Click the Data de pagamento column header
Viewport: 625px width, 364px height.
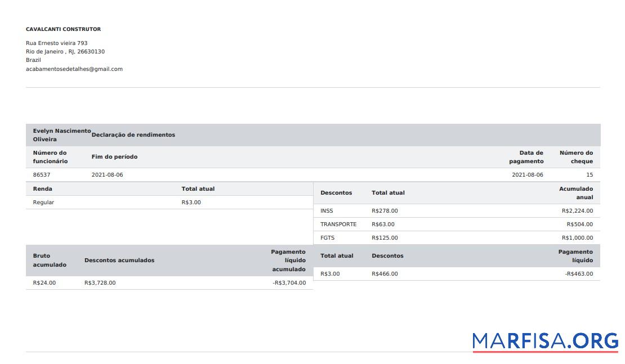[x=527, y=157]
